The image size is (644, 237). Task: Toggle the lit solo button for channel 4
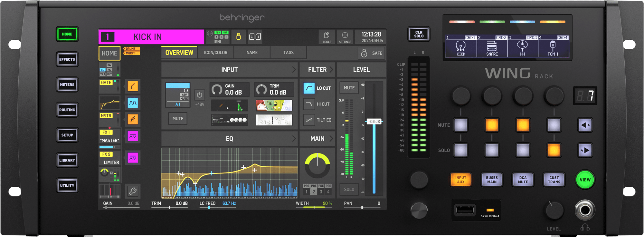point(554,150)
